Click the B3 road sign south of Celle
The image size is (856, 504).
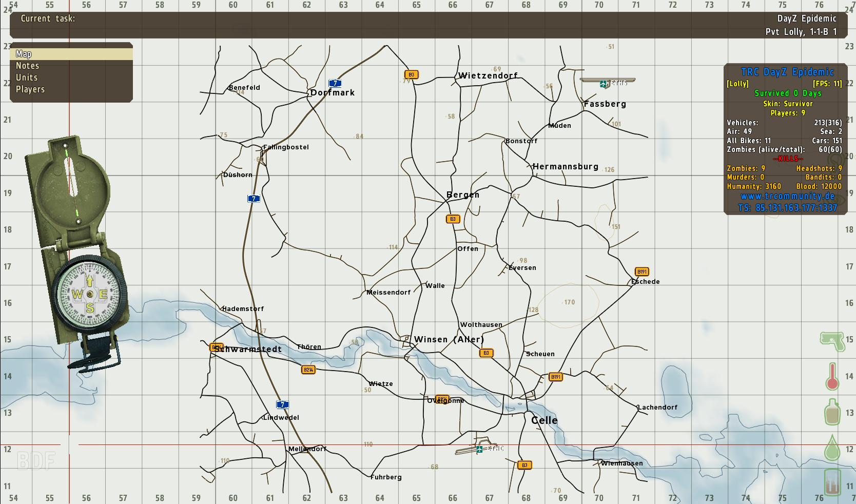pyautogui.click(x=524, y=465)
